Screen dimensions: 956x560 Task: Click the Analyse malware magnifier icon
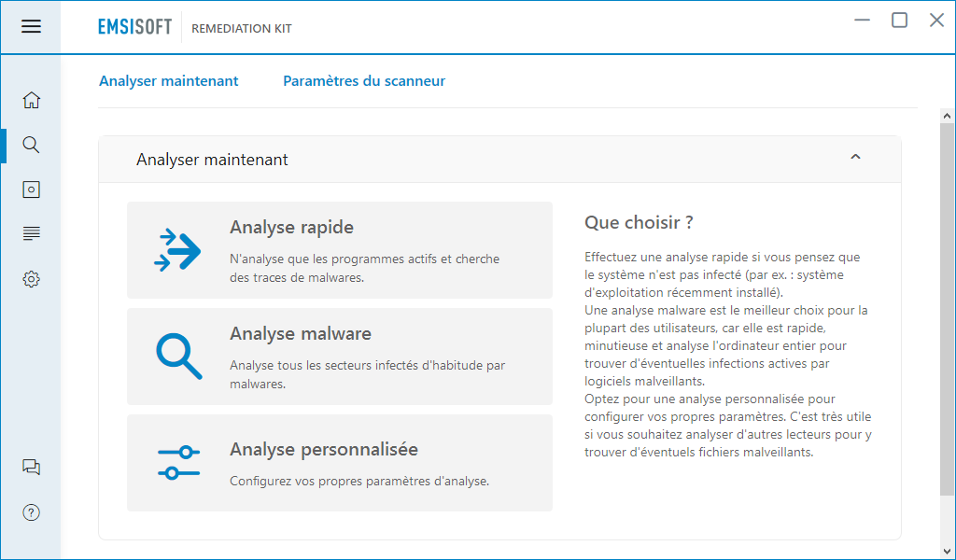tap(178, 357)
